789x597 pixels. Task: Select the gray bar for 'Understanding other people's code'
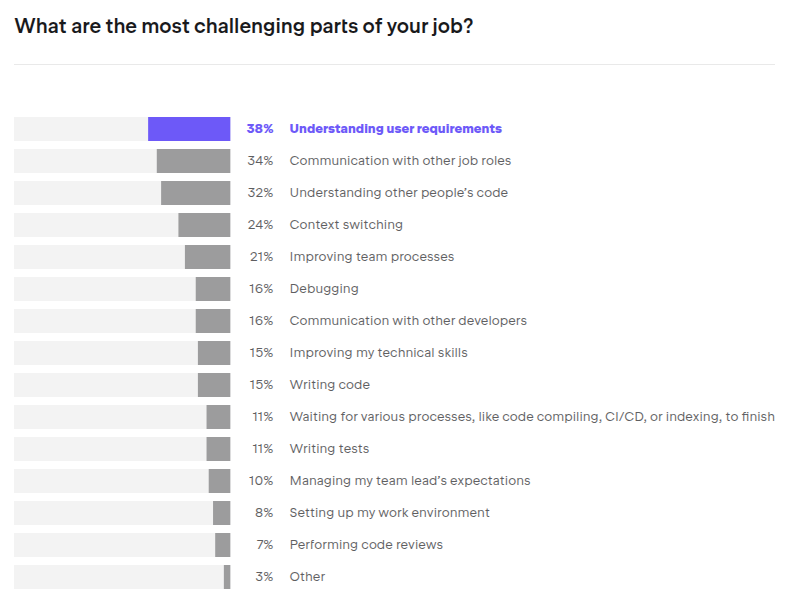195,193
